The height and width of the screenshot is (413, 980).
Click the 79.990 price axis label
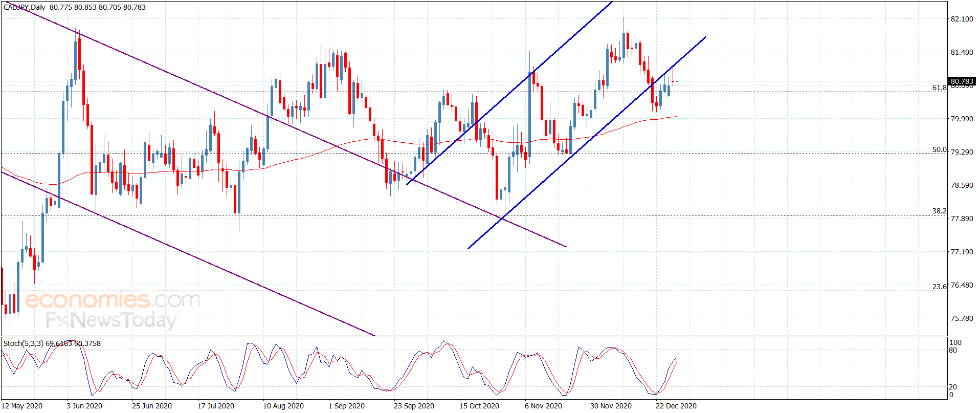click(962, 119)
